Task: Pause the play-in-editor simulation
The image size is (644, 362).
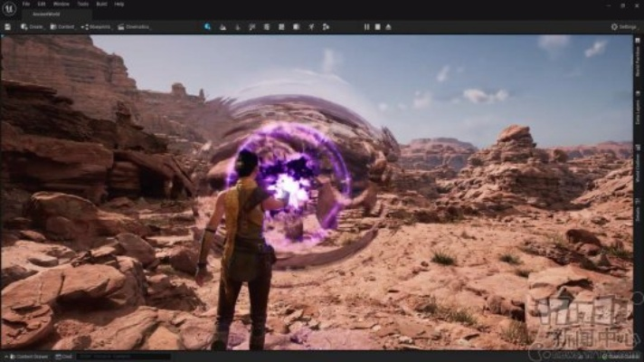Action: pos(366,27)
